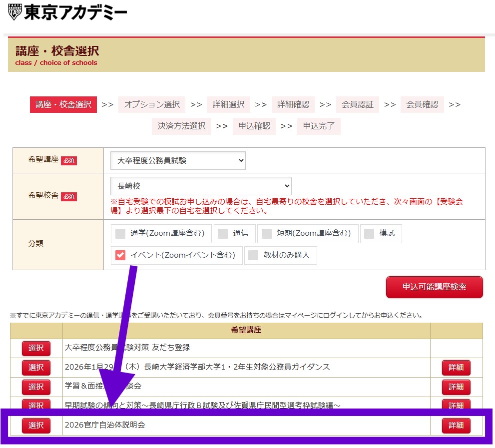Click 選択 for 2026官庁自治体説明会
The height and width of the screenshot is (448, 495).
(x=36, y=426)
